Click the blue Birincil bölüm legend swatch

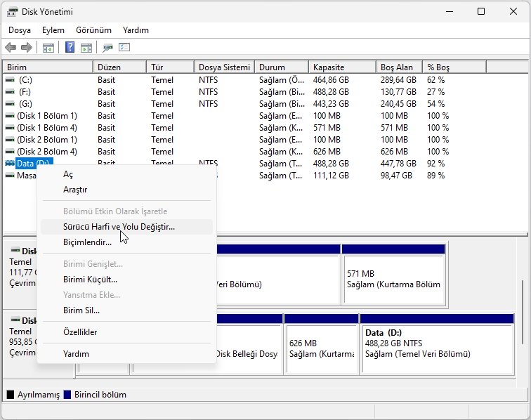point(67,395)
